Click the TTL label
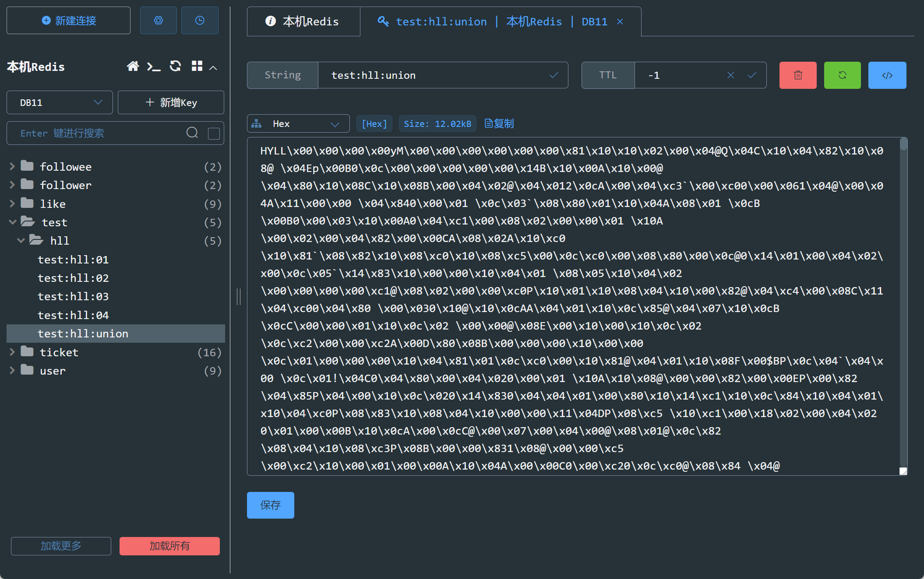Viewport: 924px width, 579px height. tap(608, 75)
